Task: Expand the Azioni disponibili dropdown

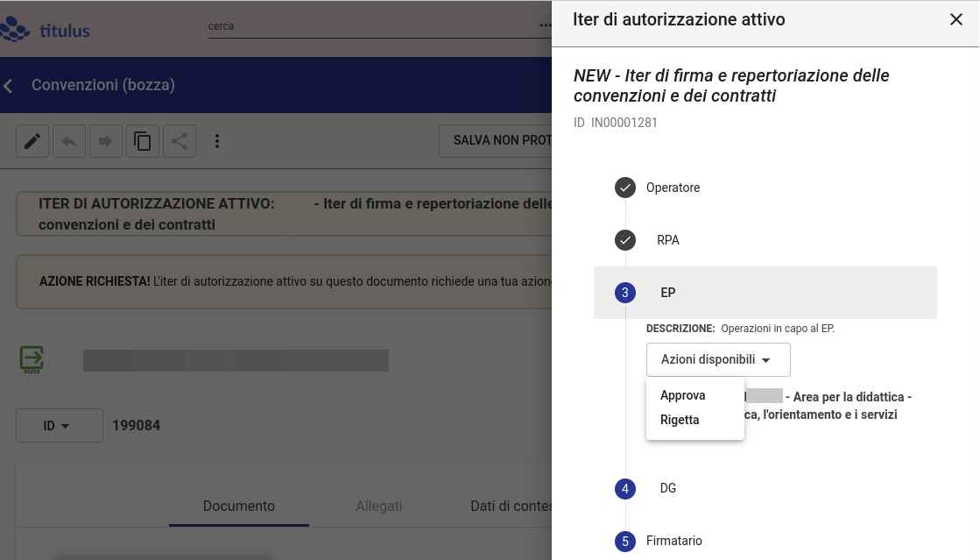Action: [x=717, y=359]
